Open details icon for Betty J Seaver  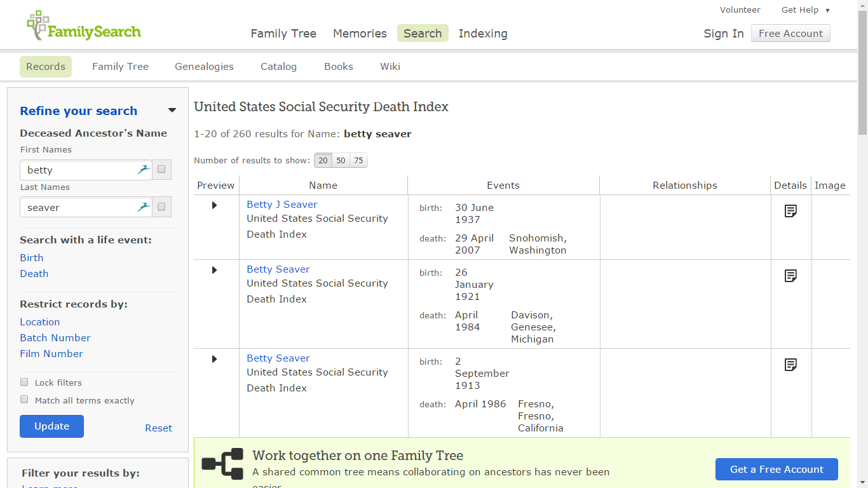tap(790, 210)
